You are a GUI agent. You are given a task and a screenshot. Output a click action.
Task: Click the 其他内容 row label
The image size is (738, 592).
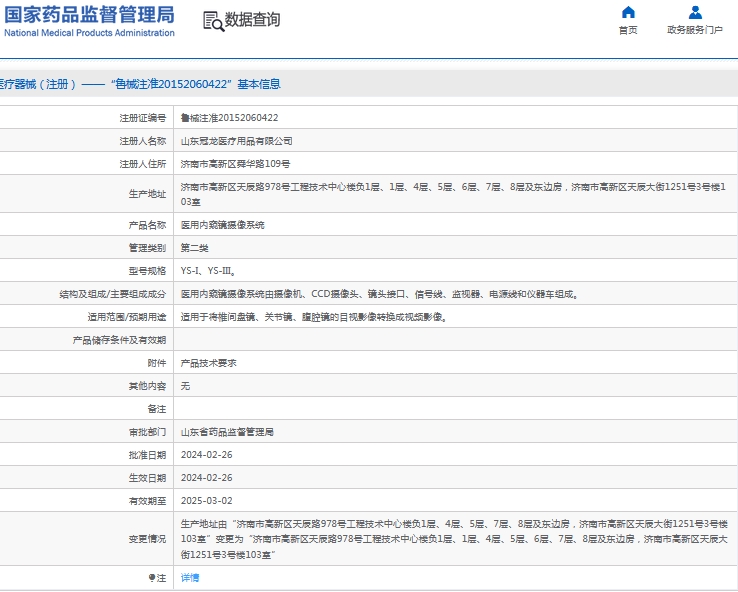tap(147, 386)
